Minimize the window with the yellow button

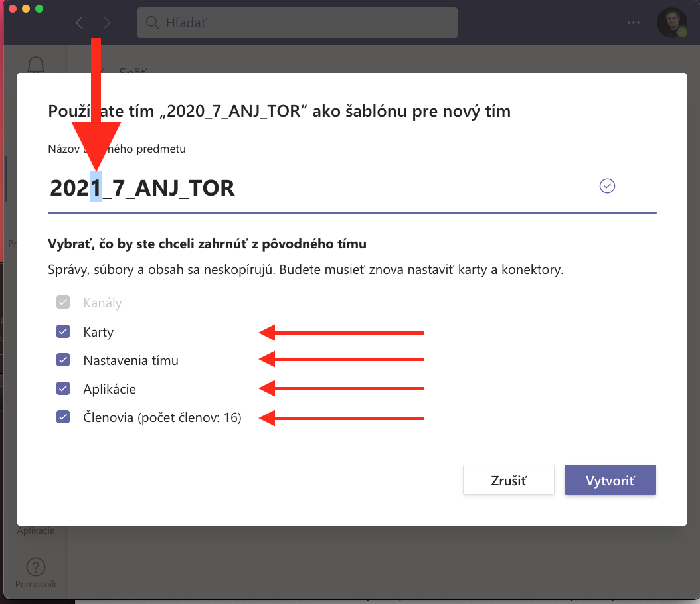26,9
